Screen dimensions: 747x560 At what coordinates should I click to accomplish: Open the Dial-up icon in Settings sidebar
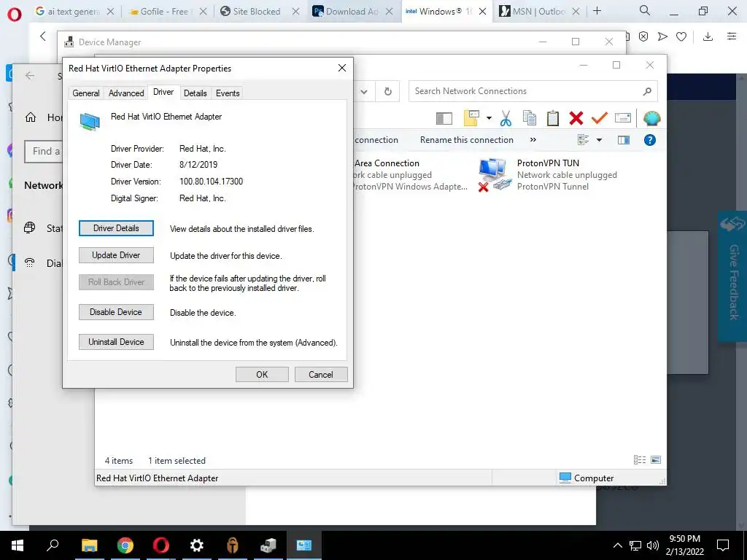(x=29, y=262)
